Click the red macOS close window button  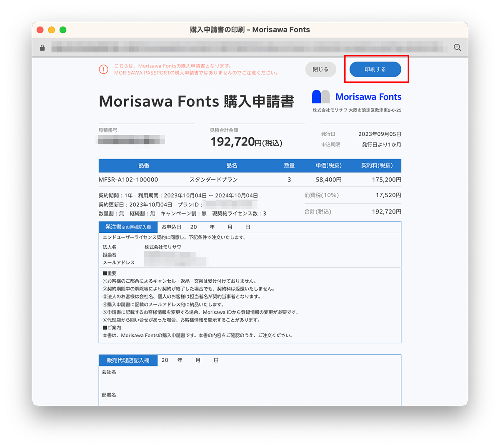(40, 30)
